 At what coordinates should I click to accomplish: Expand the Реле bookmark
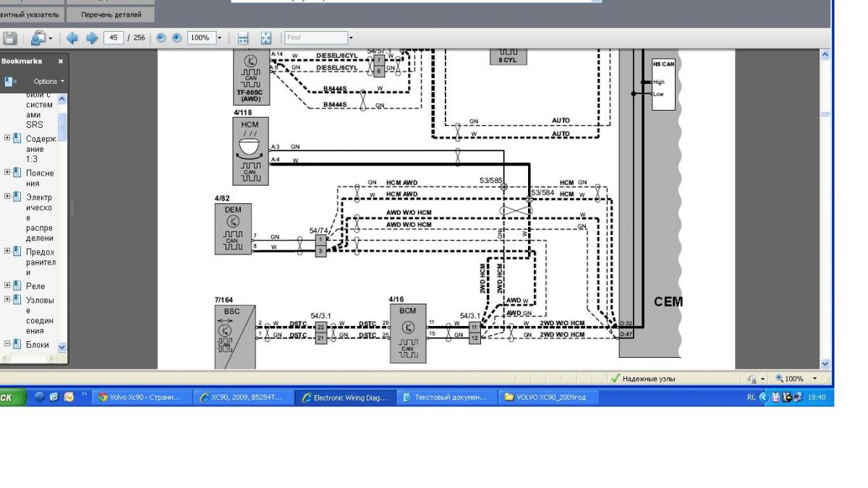(x=7, y=285)
